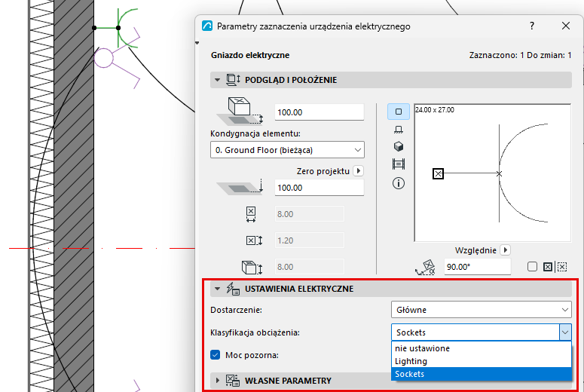Screen dimensions: 584x392
Task: Toggle the solid mirror symbol icon
Action: coord(548,267)
